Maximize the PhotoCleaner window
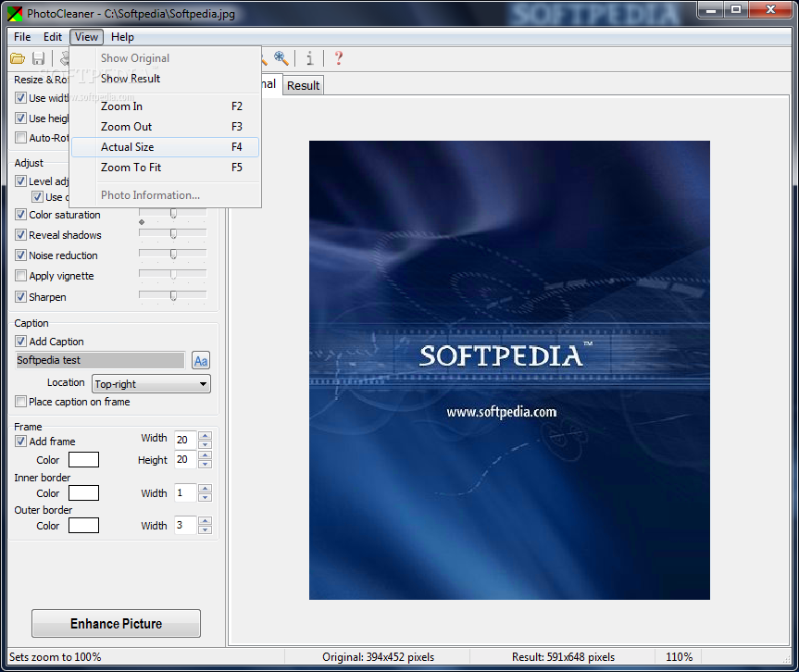 pyautogui.click(x=736, y=9)
